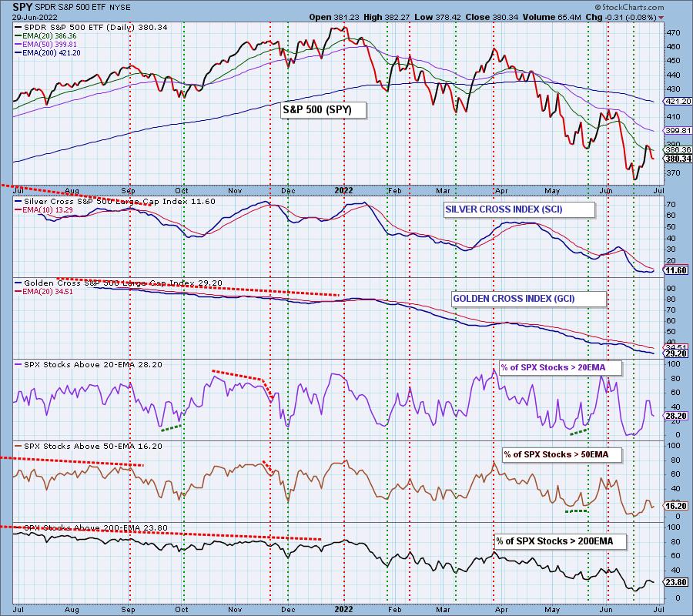
Task: Click the 23.80 stocks above 200-EMA tag
Action: click(676, 582)
